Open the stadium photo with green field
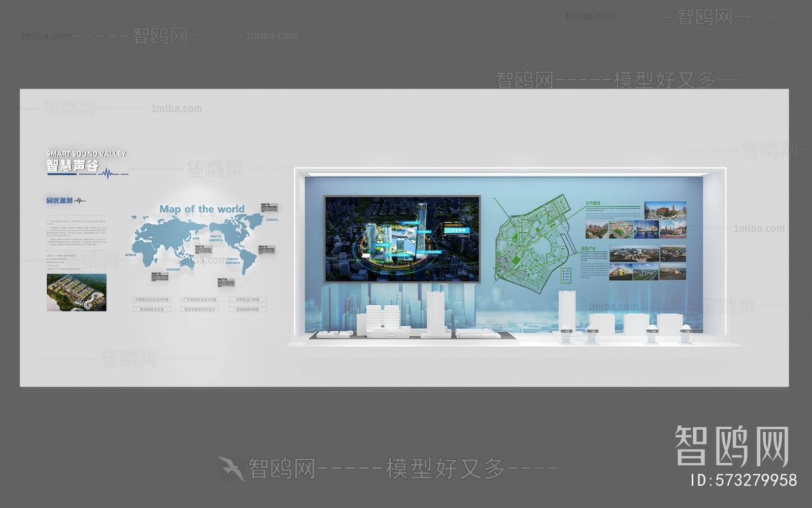The width and height of the screenshot is (812, 508). 620,230
